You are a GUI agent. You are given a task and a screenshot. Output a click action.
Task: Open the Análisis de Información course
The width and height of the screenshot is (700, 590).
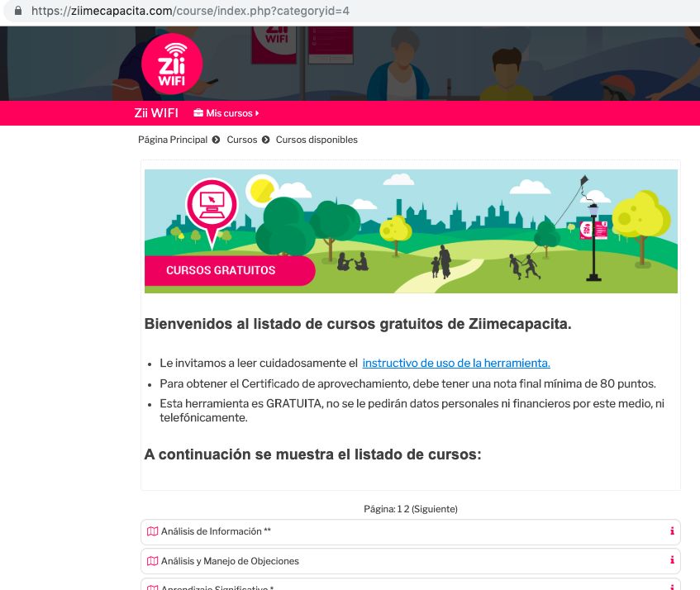click(216, 531)
